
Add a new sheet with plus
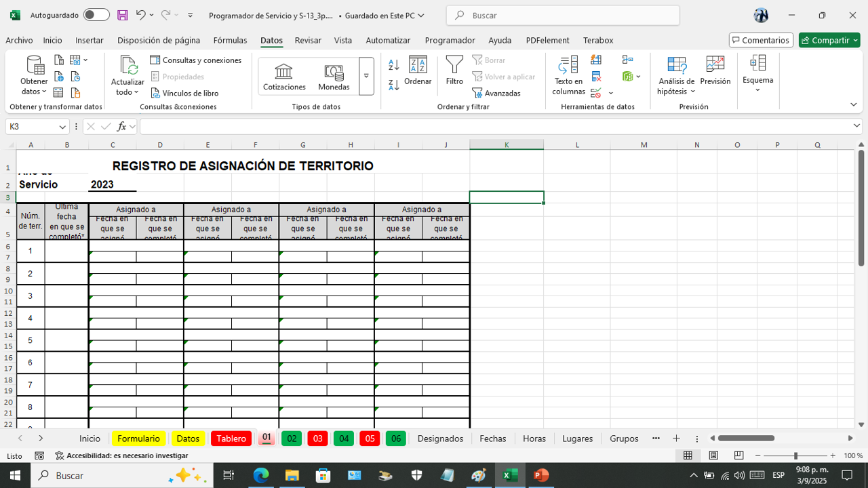[676, 439]
